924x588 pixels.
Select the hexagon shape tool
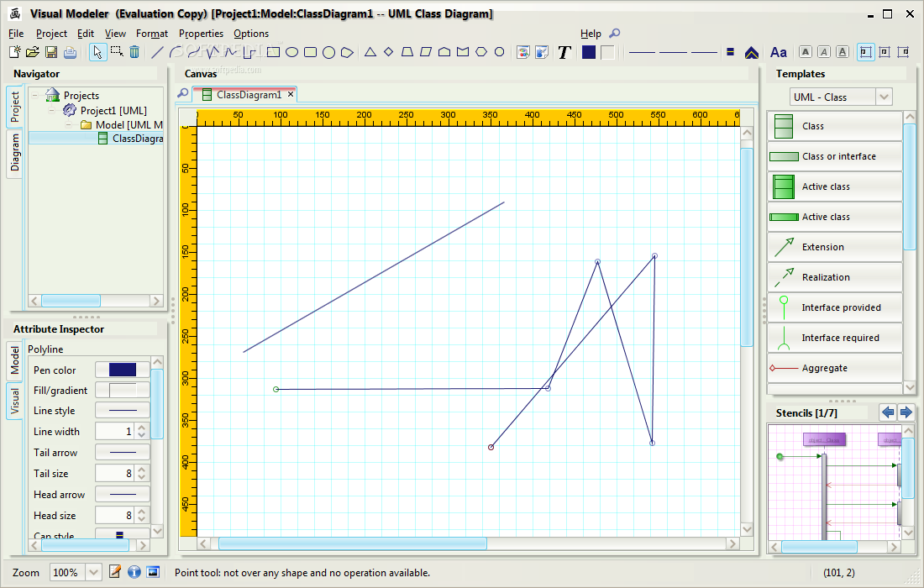tap(481, 52)
